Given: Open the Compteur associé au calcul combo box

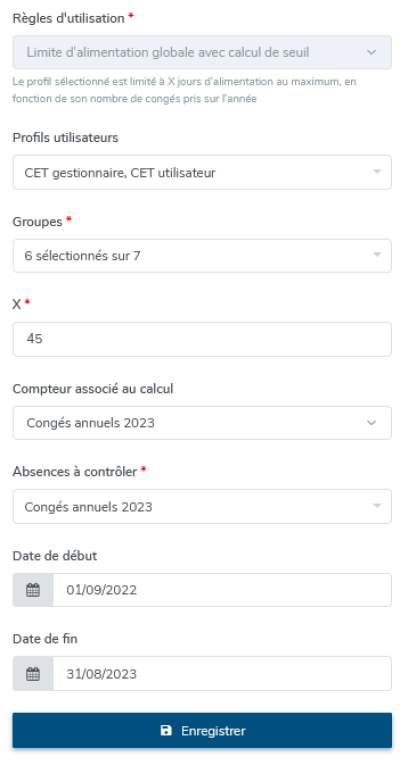Looking at the screenshot, I should [202, 423].
